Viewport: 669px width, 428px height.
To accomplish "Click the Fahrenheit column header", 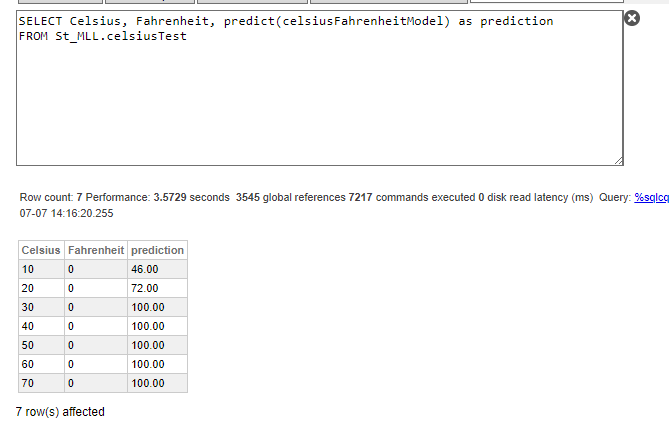I will tap(96, 250).
